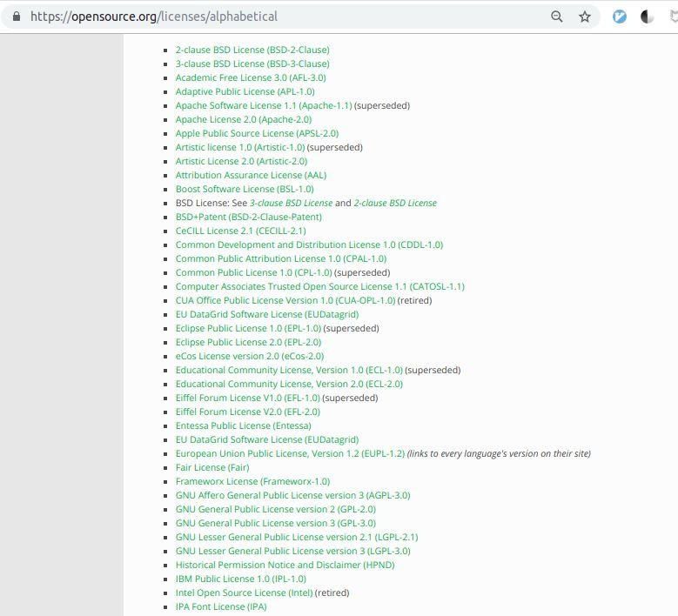Bookmark this page with the star icon
This screenshot has width=678, height=616.
585,17
